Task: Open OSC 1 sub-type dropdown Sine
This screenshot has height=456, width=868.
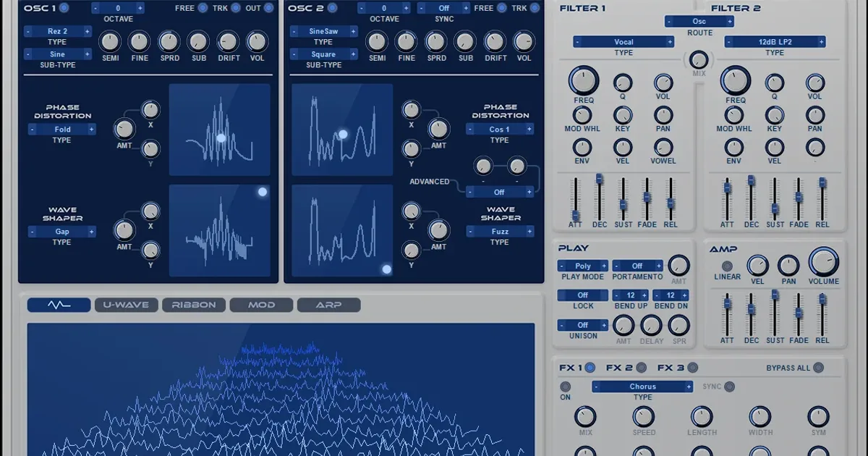Action: (x=58, y=54)
